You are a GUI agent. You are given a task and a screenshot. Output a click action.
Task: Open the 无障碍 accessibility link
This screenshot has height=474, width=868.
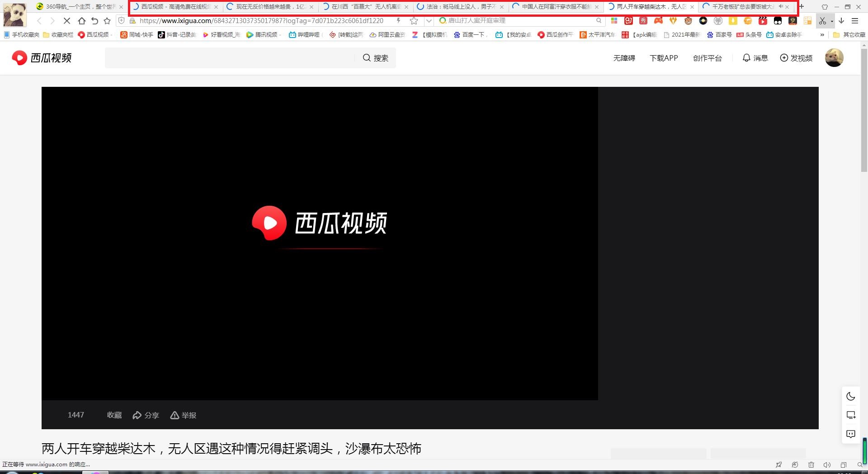624,58
